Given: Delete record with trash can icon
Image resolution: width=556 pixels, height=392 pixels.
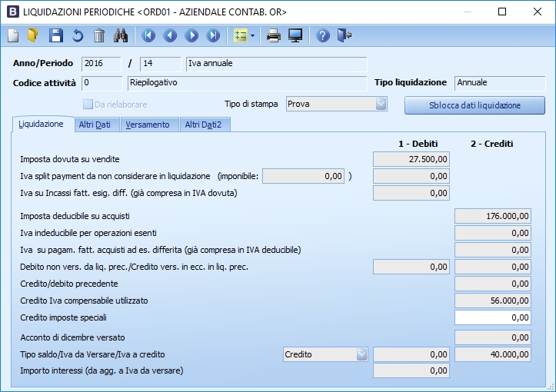Looking at the screenshot, I should [x=98, y=35].
